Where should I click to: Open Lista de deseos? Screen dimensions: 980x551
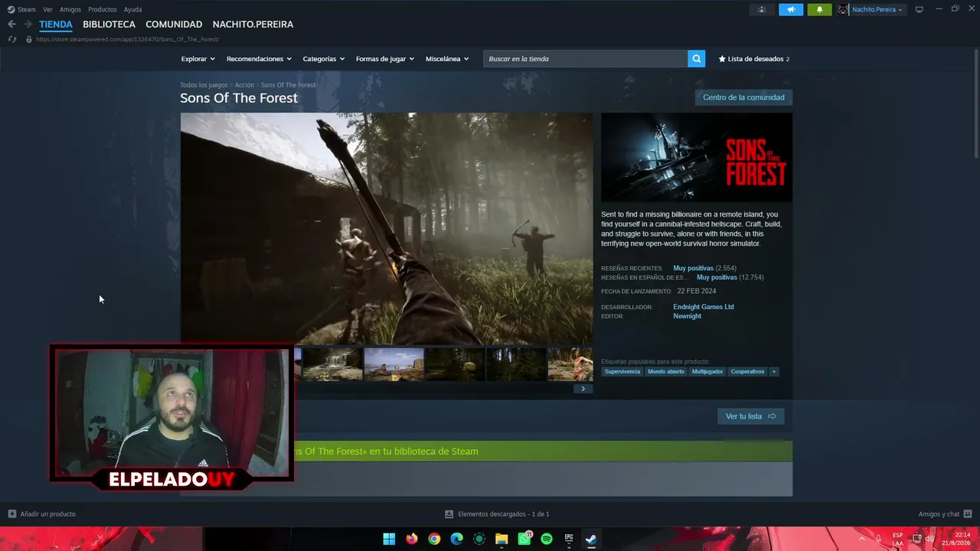click(754, 59)
